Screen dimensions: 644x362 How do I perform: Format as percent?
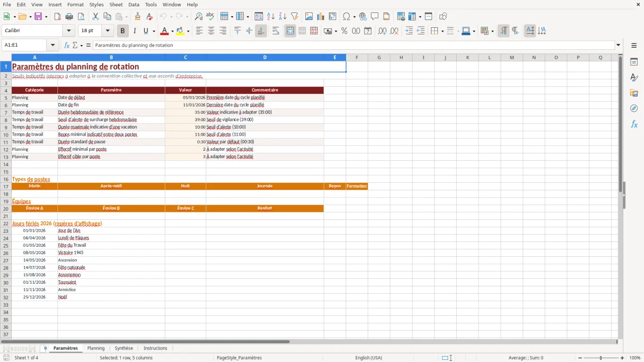click(344, 31)
